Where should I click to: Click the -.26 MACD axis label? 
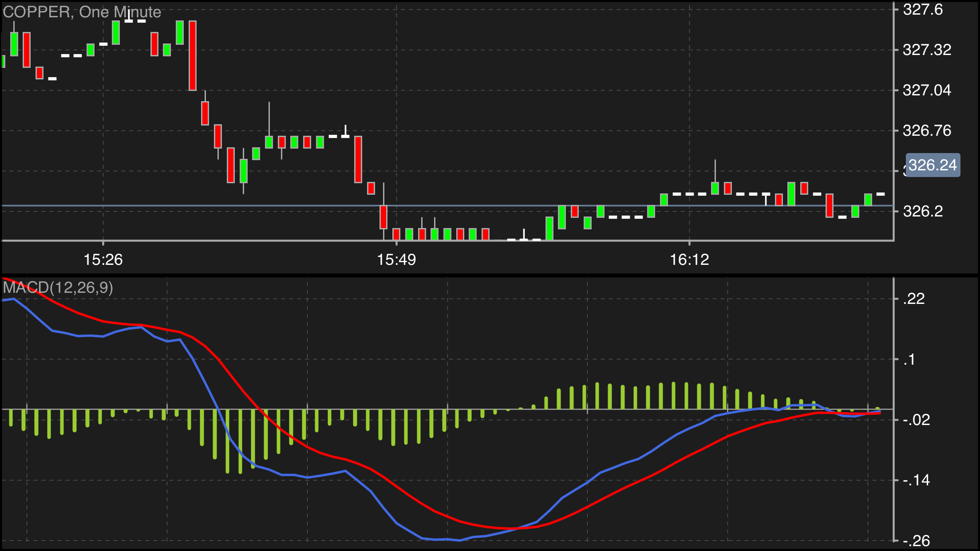tap(917, 541)
